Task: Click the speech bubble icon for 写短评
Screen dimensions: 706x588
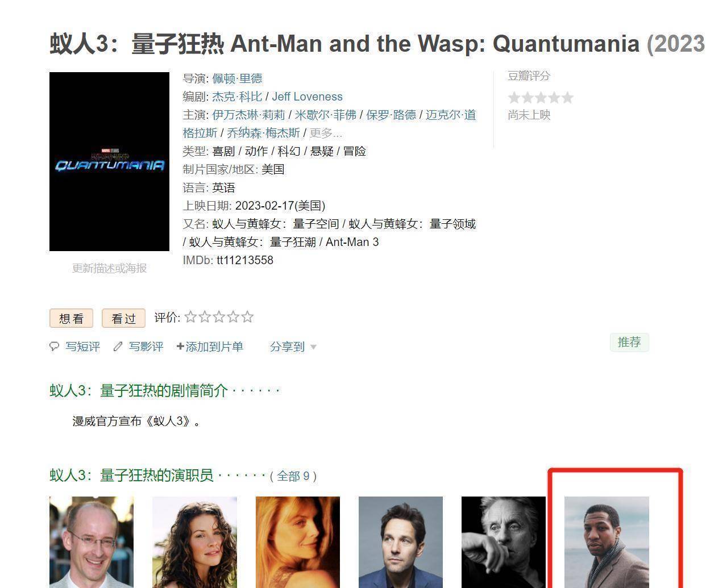Action: point(55,347)
